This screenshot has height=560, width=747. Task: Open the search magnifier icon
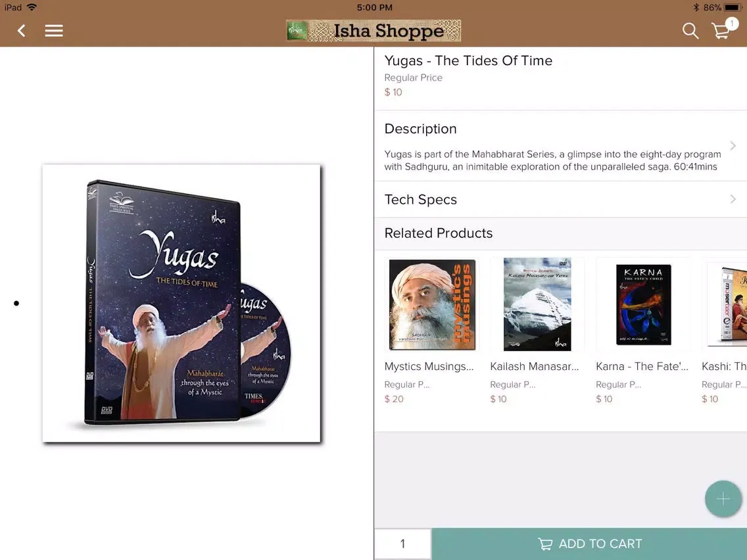click(x=690, y=31)
